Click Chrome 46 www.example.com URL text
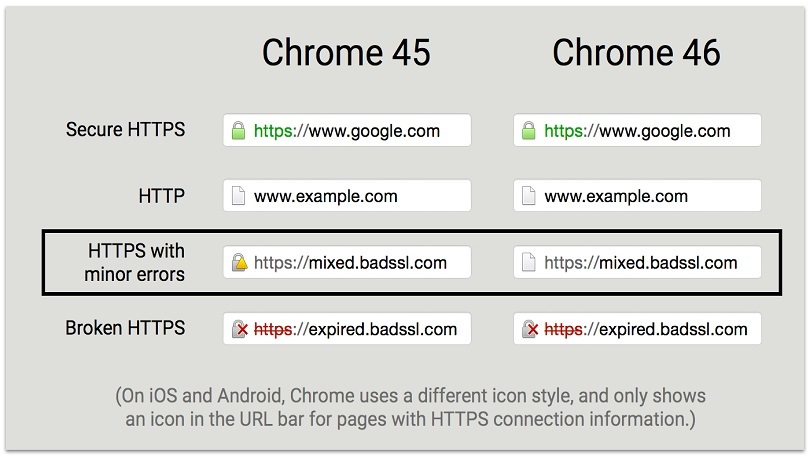 tap(616, 197)
